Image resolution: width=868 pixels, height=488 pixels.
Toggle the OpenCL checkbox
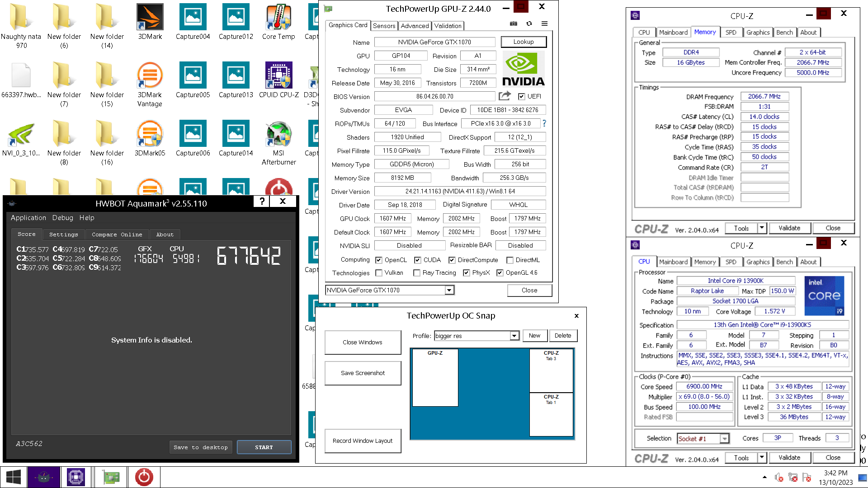pos(379,260)
